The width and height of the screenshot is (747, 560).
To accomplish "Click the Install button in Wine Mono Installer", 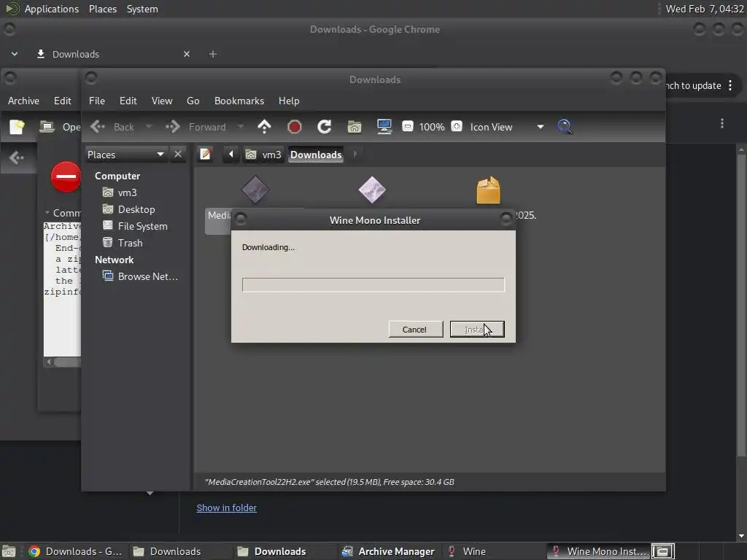I will click(477, 329).
